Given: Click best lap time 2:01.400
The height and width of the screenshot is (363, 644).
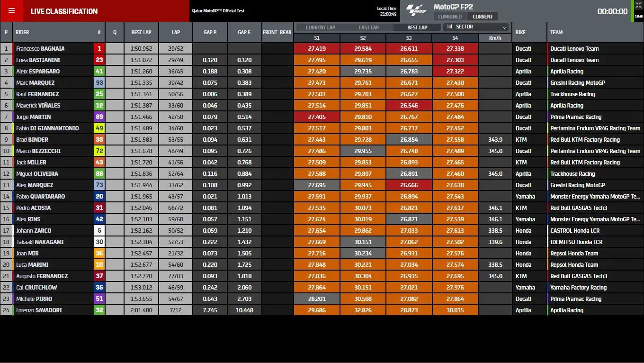Looking at the screenshot, I should coord(142,310).
